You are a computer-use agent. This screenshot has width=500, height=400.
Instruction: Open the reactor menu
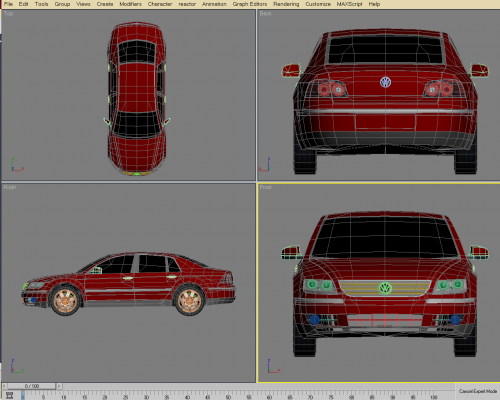pyautogui.click(x=187, y=4)
